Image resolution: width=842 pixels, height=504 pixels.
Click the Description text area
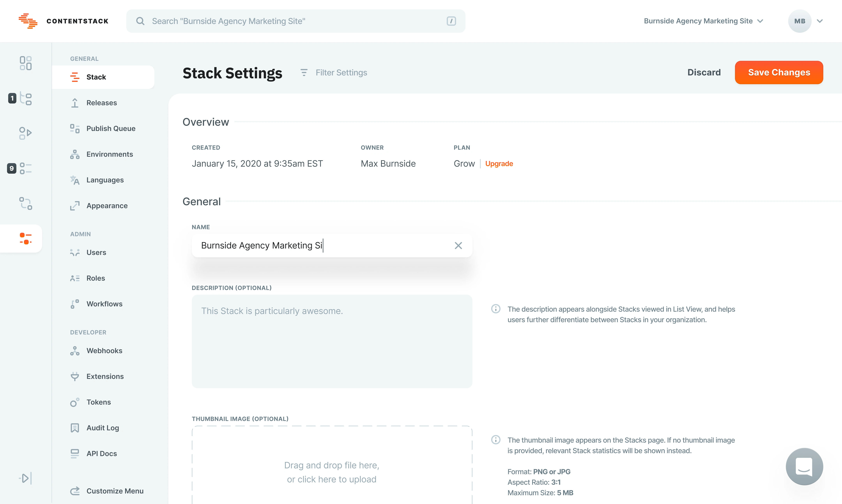click(332, 341)
